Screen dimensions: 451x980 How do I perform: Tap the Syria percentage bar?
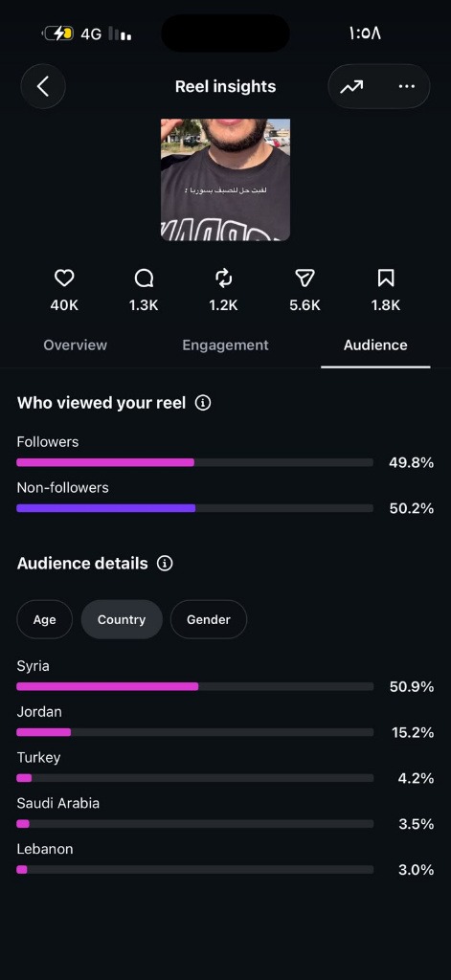(x=194, y=686)
